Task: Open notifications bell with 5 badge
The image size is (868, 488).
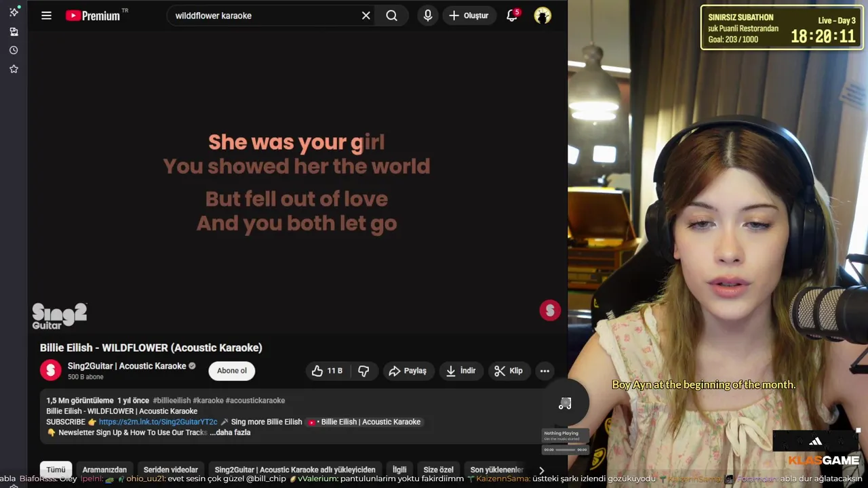Action: [x=512, y=16]
